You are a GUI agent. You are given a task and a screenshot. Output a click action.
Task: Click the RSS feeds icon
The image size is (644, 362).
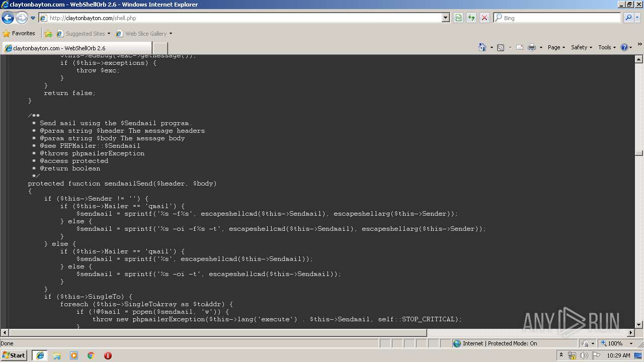coord(501,47)
